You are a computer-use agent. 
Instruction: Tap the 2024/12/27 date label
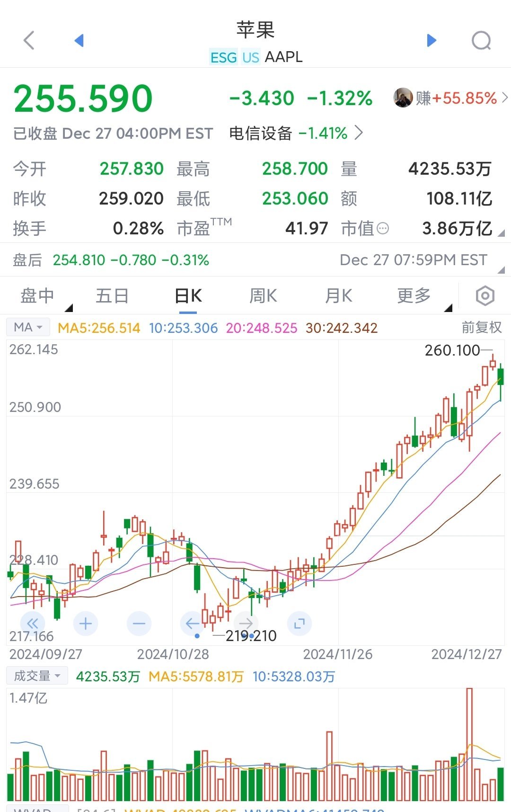click(467, 654)
